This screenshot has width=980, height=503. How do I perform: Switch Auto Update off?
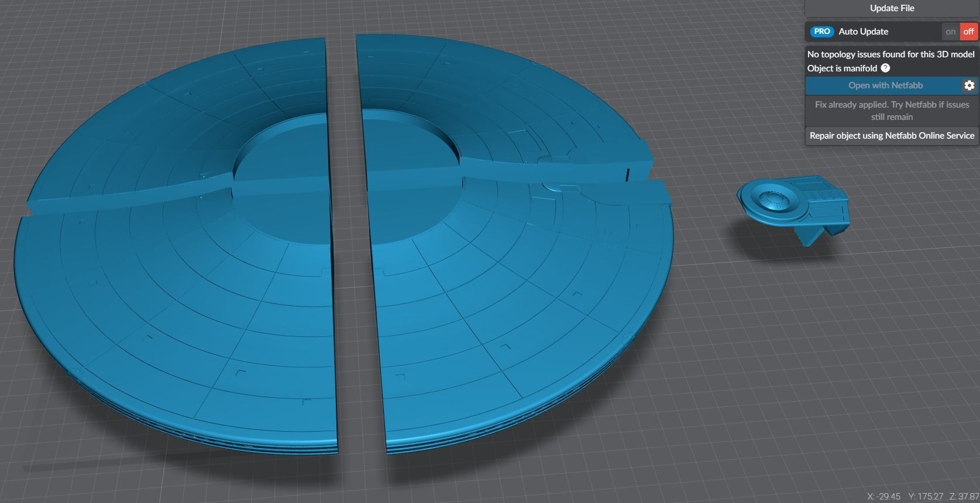[x=969, y=32]
